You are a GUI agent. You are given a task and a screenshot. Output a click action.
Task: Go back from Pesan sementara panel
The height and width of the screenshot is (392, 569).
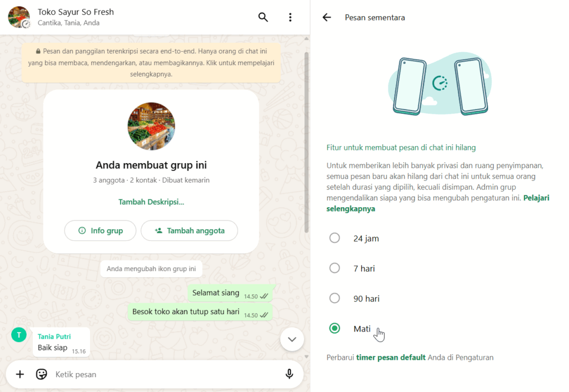[327, 17]
